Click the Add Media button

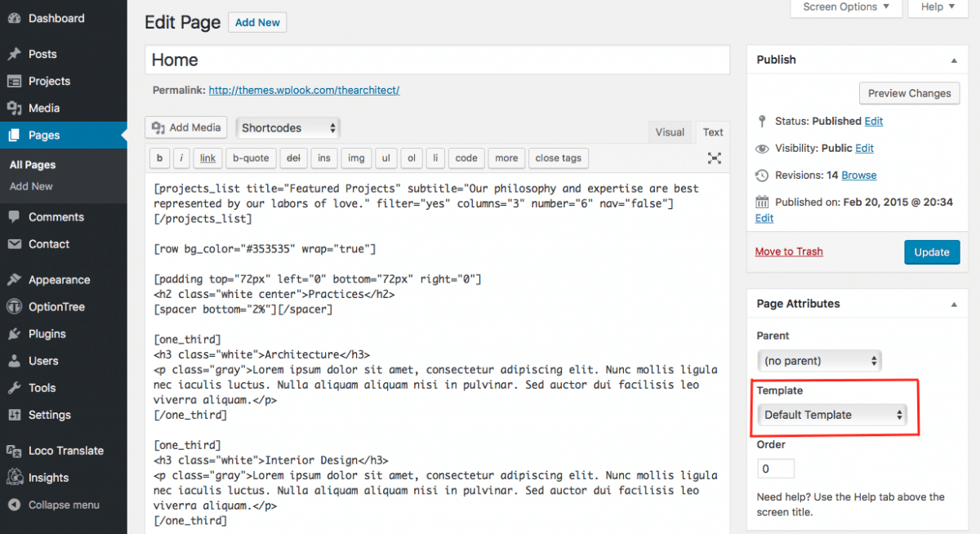tap(185, 127)
